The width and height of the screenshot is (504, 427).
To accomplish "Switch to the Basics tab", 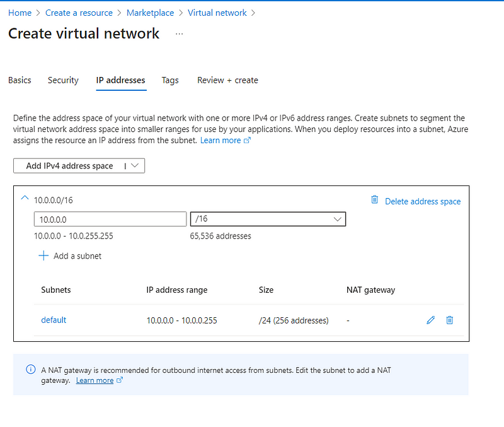I will 20,80.
